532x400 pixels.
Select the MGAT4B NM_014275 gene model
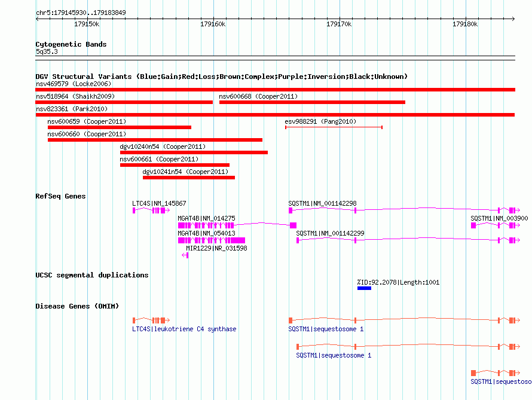[x=237, y=225]
